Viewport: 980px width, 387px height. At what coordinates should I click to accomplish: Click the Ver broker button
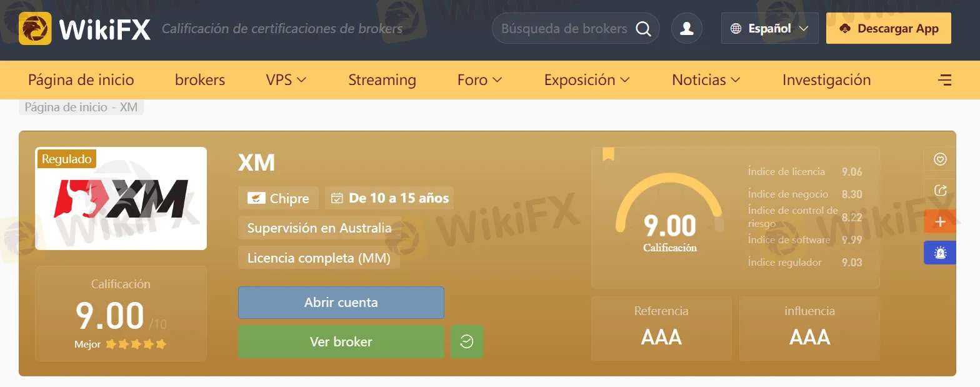coord(341,342)
